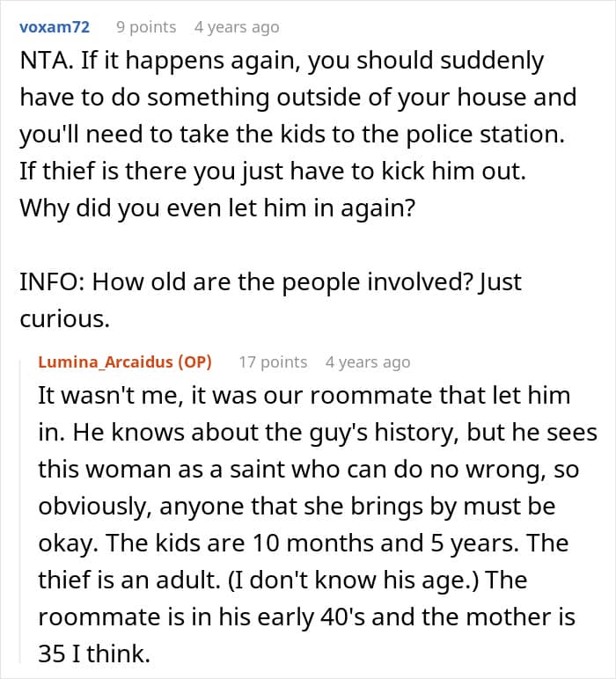Click the "early 40's" line
616x679 pixels.
(x=307, y=617)
